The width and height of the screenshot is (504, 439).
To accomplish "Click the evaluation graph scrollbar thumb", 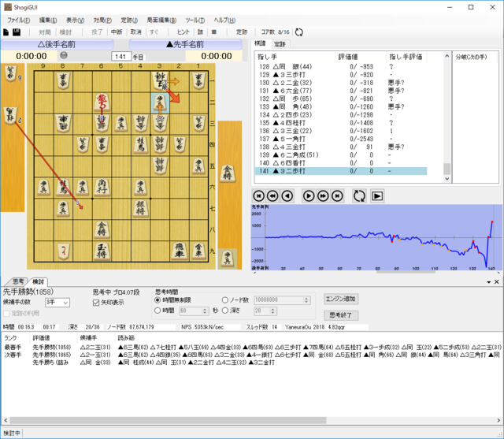I will tap(406, 272).
